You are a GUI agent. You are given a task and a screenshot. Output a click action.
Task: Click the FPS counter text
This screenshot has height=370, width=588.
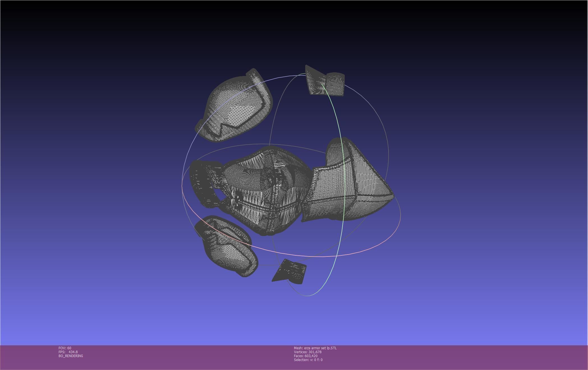[68, 352]
